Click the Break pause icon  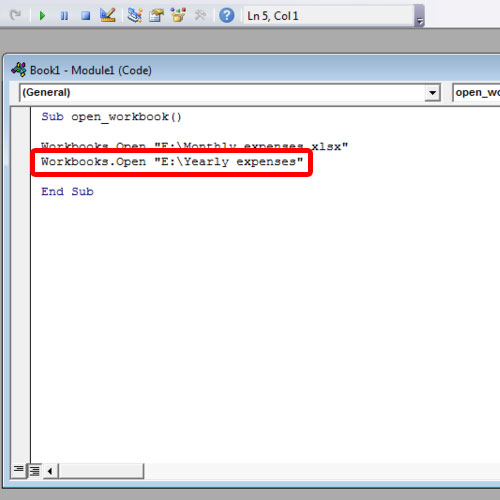64,16
